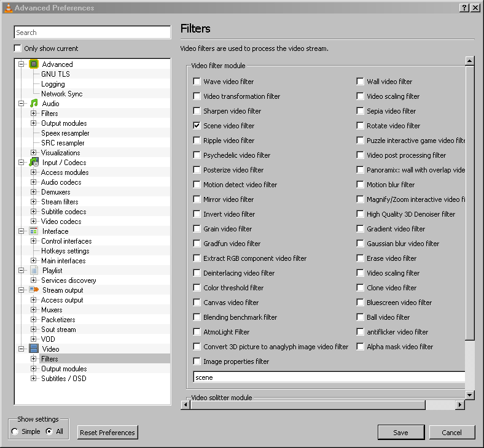Click the Cancel button
484x448 pixels.
tap(451, 432)
